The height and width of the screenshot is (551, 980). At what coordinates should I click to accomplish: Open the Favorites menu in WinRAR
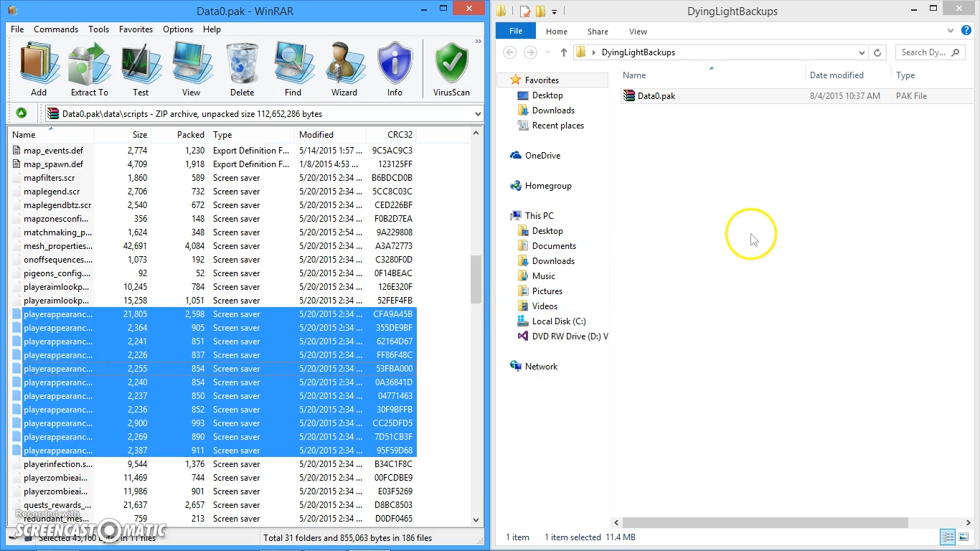point(136,29)
